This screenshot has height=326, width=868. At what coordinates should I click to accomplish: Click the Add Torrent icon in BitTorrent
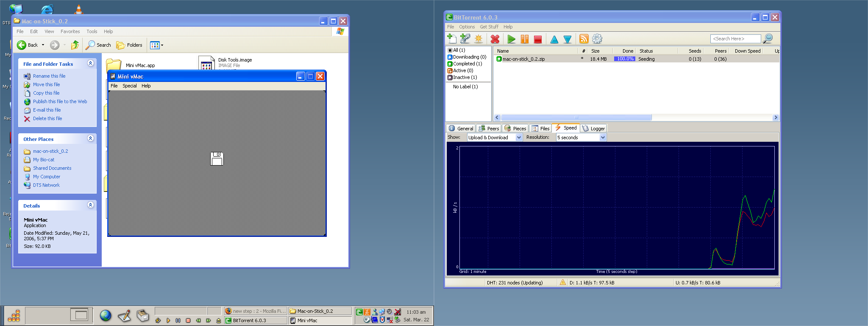click(452, 39)
